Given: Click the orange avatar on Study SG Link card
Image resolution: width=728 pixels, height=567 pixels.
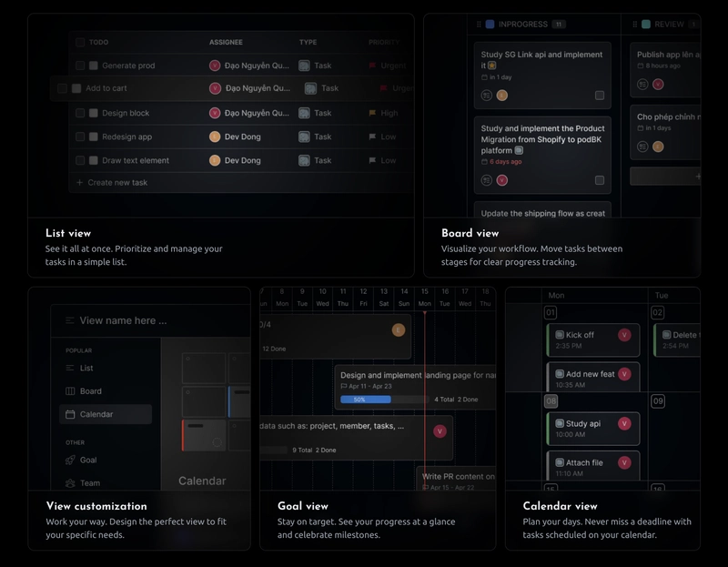Looking at the screenshot, I should pyautogui.click(x=502, y=96).
